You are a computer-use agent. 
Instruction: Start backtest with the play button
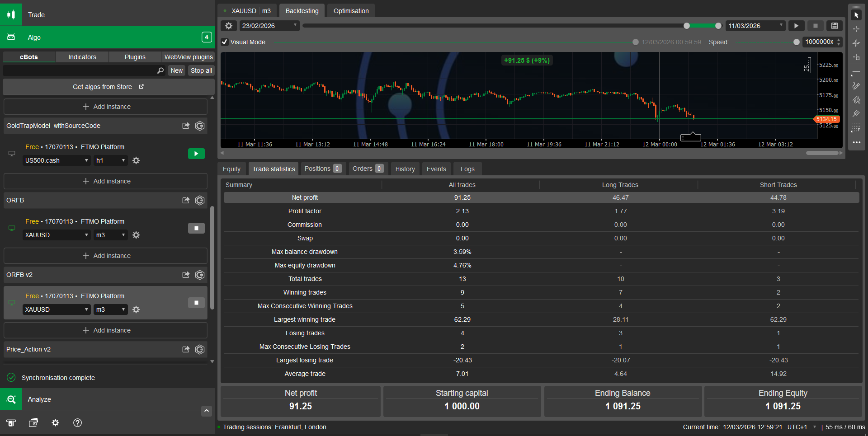point(796,26)
